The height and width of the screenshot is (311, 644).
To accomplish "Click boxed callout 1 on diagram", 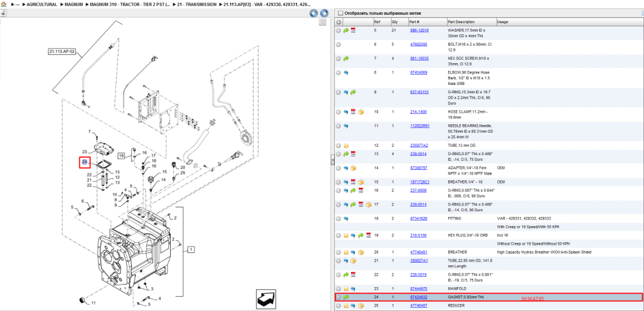I will point(191,249).
